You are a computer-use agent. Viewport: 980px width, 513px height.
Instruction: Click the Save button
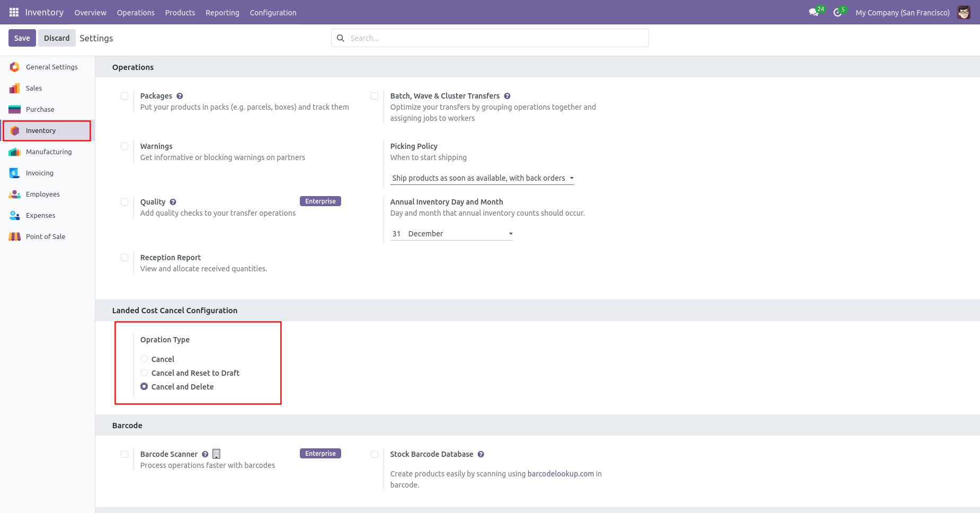[x=22, y=38]
